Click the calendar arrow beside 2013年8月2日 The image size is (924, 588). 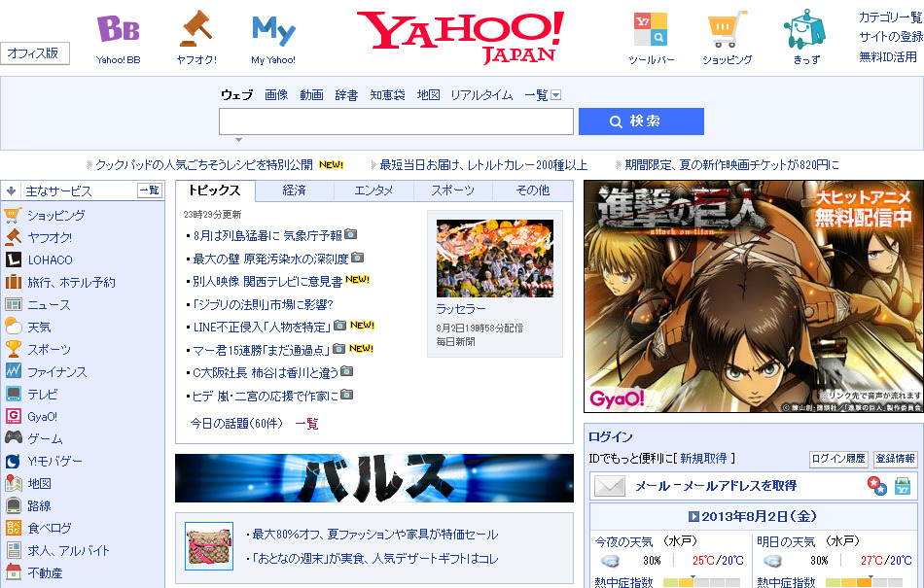coord(693,517)
